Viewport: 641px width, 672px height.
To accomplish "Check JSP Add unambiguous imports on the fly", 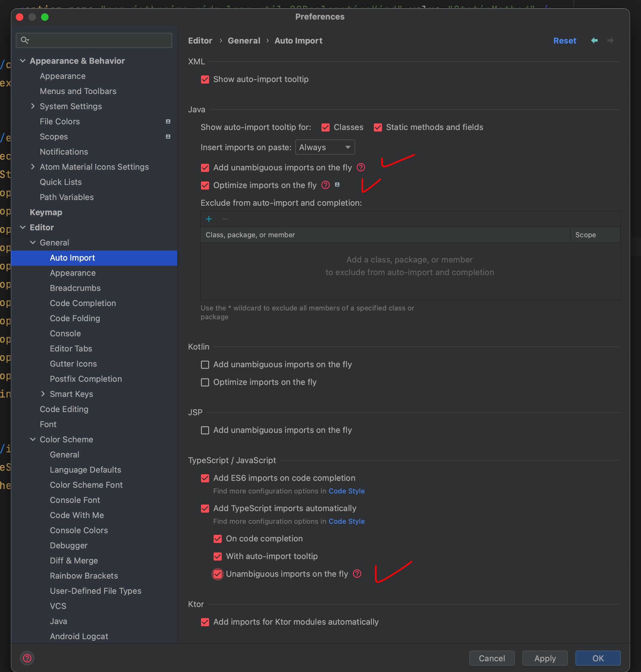I will pyautogui.click(x=205, y=430).
